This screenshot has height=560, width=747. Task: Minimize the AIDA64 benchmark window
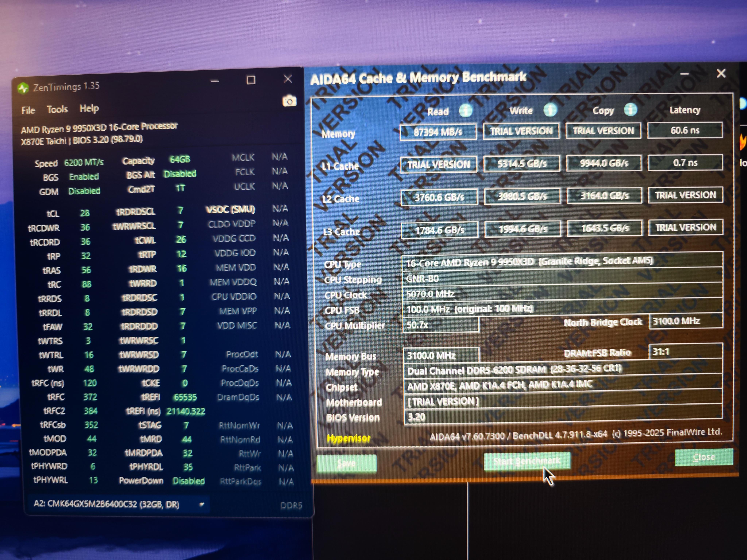[x=684, y=74]
